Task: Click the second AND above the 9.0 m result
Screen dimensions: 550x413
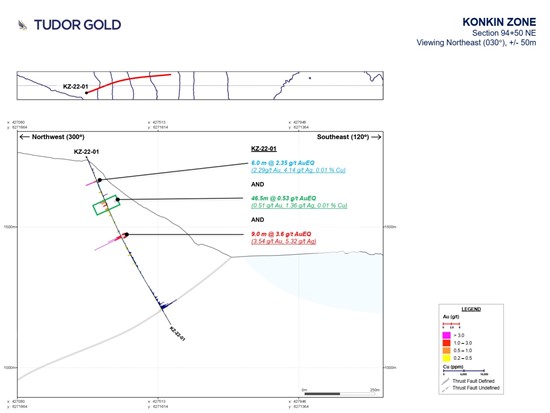Action: click(x=257, y=220)
